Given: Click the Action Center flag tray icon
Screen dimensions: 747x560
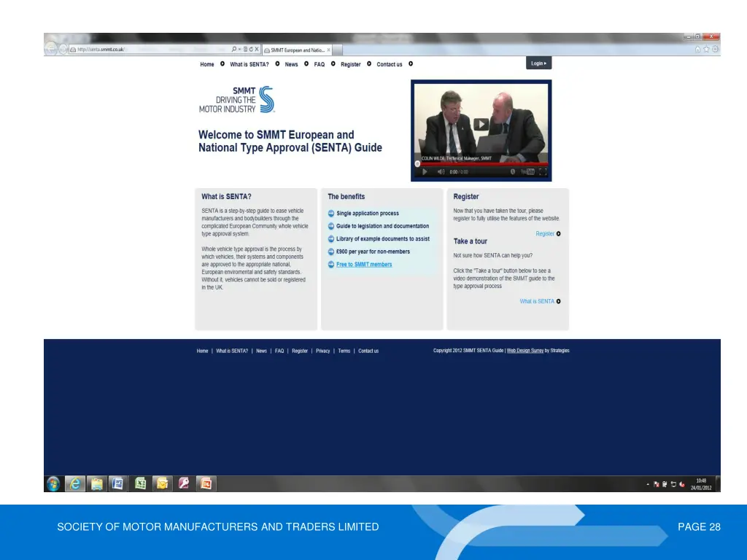Looking at the screenshot, I should [657, 484].
